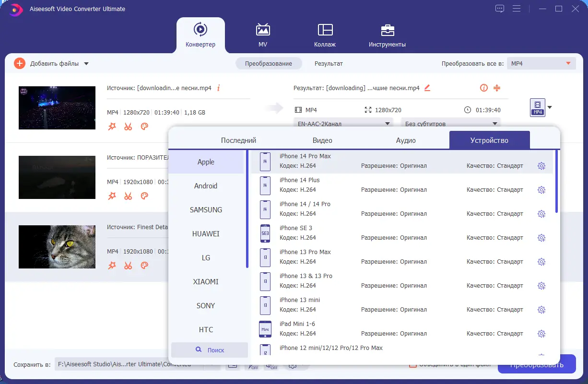Select HUAWEI in device brand list
This screenshot has width=588, height=384.
coord(206,234)
